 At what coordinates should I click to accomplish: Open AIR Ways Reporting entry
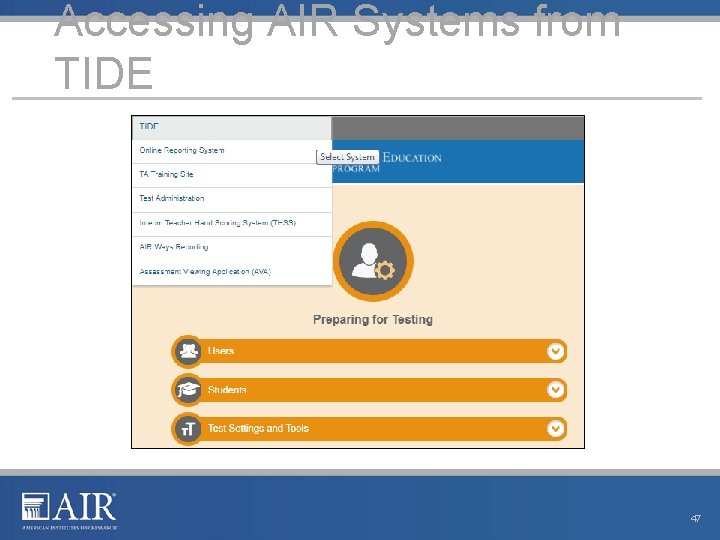[x=231, y=248]
